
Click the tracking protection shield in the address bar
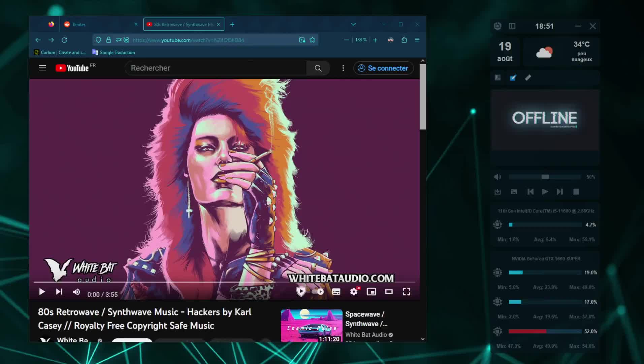tap(98, 40)
